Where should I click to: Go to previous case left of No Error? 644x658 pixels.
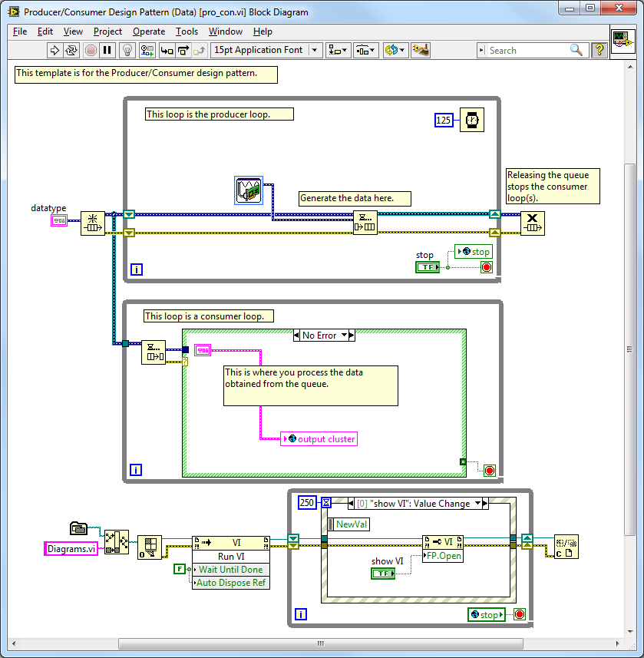tap(296, 336)
